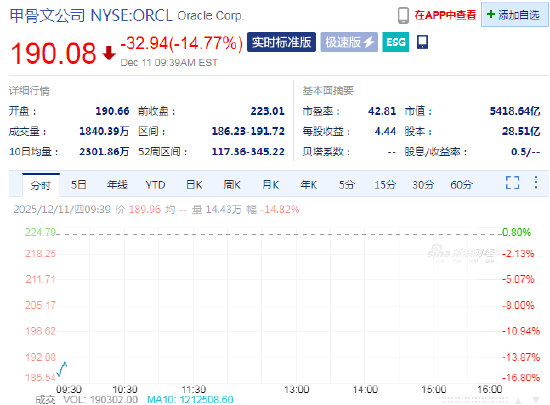Open the chart three-dot more menu
This screenshot has width=550, height=405.
pyautogui.click(x=536, y=183)
